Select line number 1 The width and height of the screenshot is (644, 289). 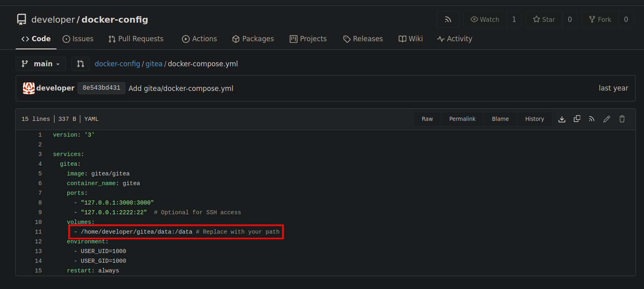[x=40, y=135]
